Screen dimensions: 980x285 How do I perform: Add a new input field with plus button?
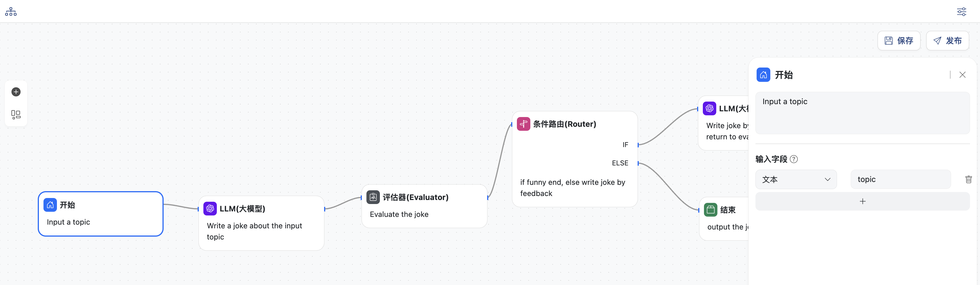pos(862,201)
